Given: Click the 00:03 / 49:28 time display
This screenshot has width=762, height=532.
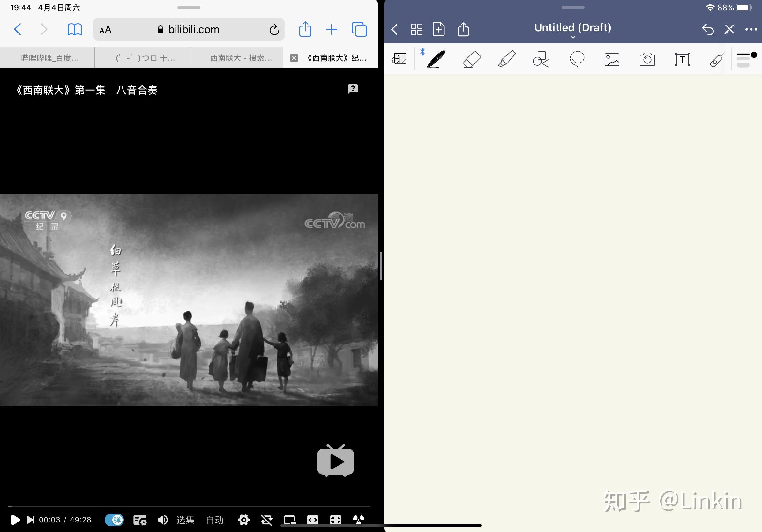Looking at the screenshot, I should (65, 520).
